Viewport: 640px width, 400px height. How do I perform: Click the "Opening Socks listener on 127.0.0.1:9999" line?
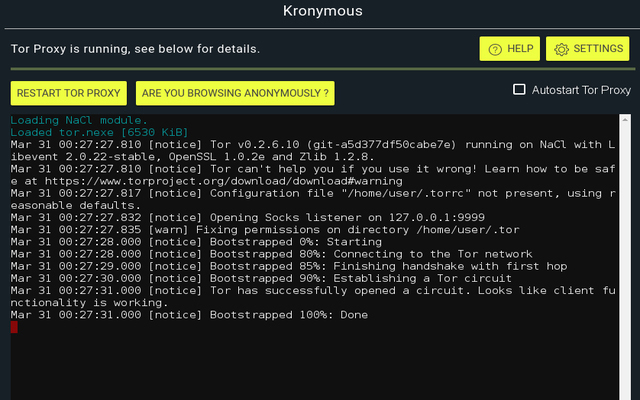[x=248, y=218]
